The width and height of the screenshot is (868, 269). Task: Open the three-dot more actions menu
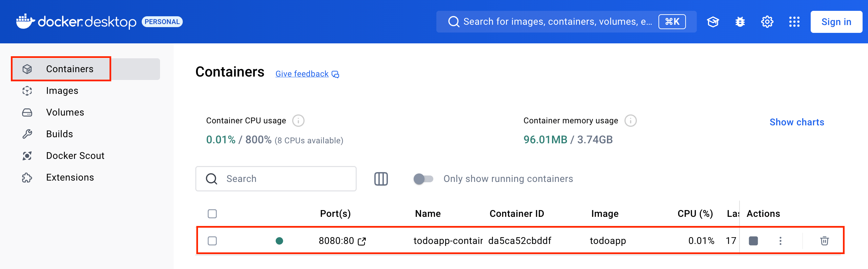tap(781, 241)
